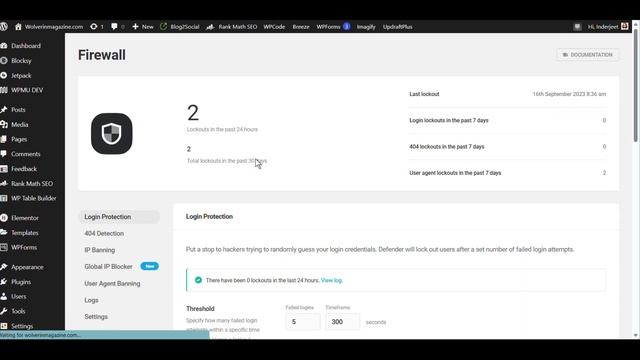This screenshot has height=360, width=640.
Task: Click '404 lockouts in the past 7 days'
Action: click(x=447, y=147)
